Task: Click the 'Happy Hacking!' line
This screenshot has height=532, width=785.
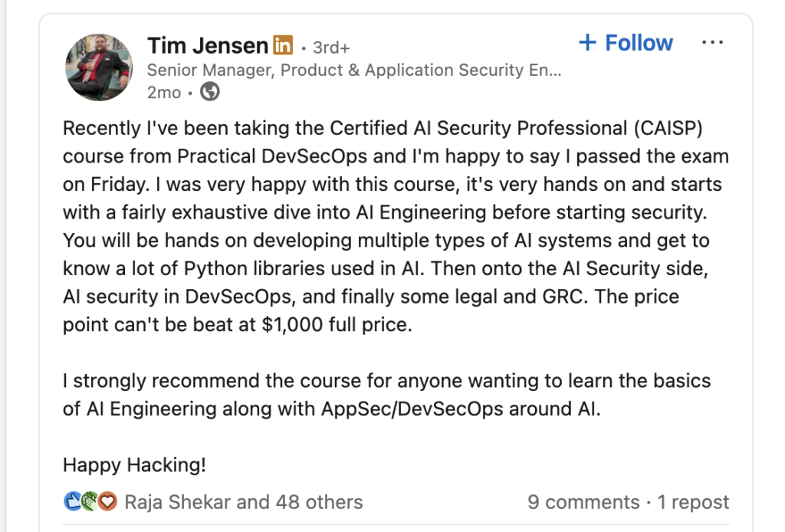Action: click(x=134, y=465)
